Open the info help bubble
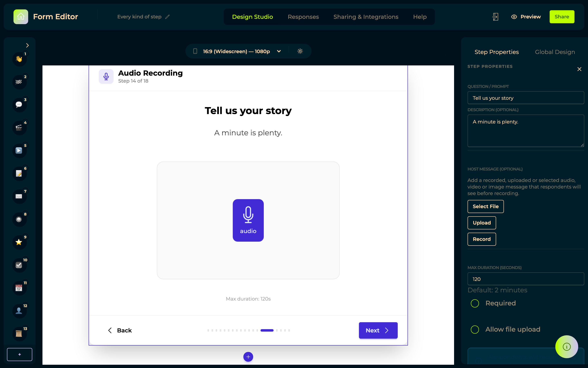588x368 pixels. click(567, 347)
